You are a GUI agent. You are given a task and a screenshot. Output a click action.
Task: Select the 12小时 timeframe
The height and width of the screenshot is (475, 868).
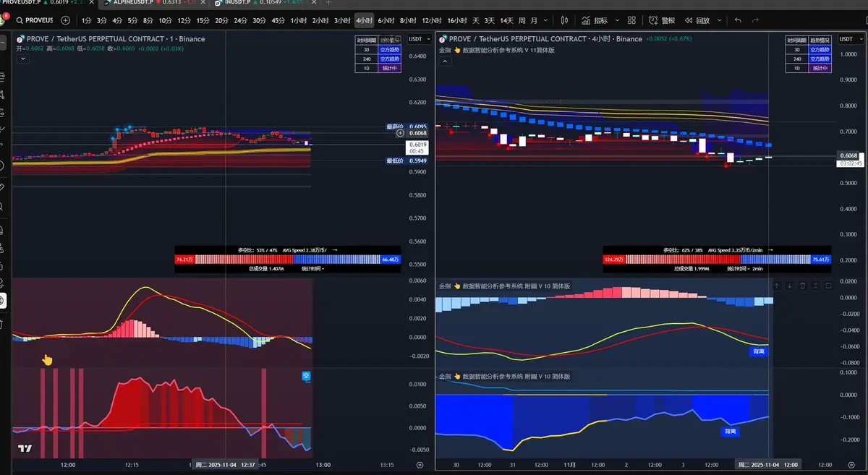click(432, 20)
